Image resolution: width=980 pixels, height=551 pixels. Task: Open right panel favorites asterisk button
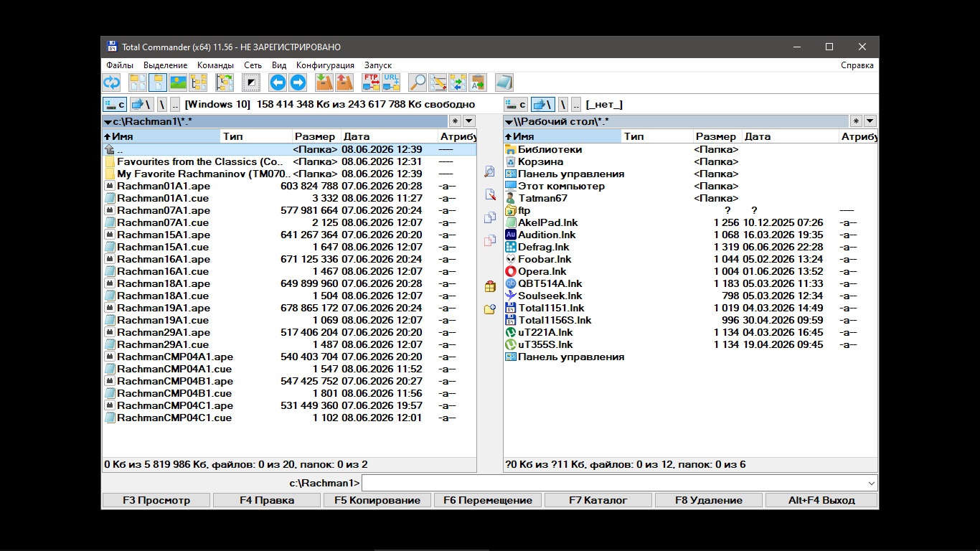coord(857,121)
